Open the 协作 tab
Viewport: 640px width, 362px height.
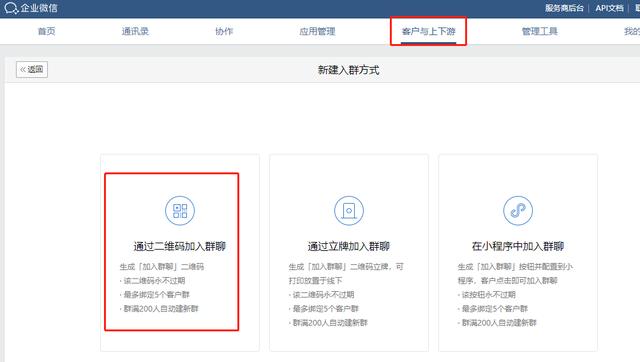point(224,31)
